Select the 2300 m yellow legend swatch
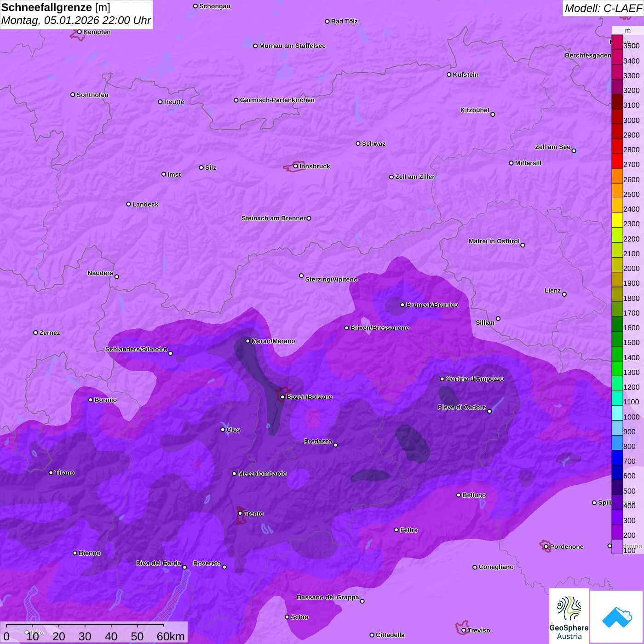Viewport: 644px width, 644px height. click(x=617, y=221)
